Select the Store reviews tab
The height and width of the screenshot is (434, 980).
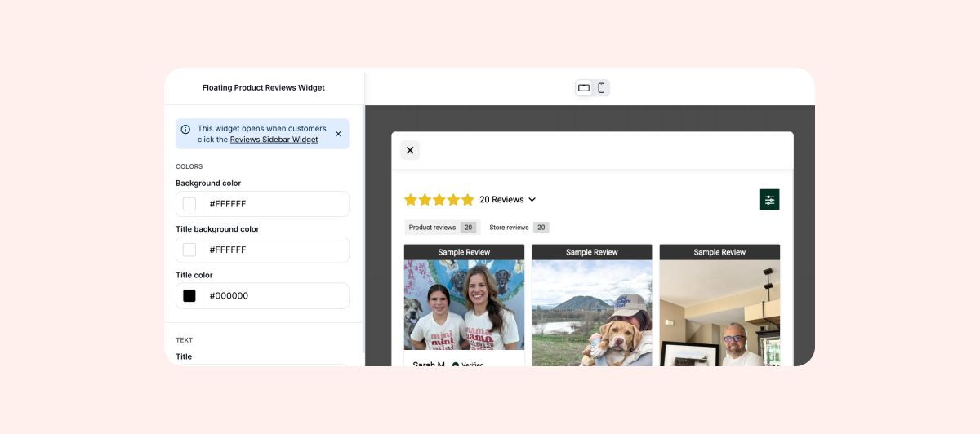click(x=518, y=228)
